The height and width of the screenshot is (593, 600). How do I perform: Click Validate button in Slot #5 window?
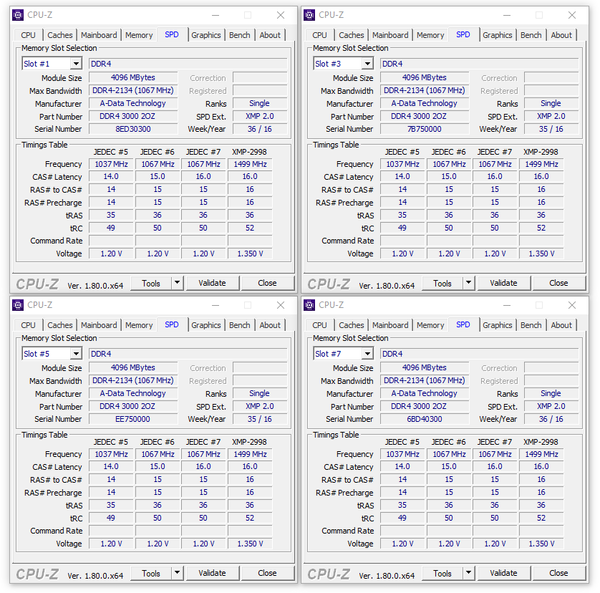coord(212,573)
